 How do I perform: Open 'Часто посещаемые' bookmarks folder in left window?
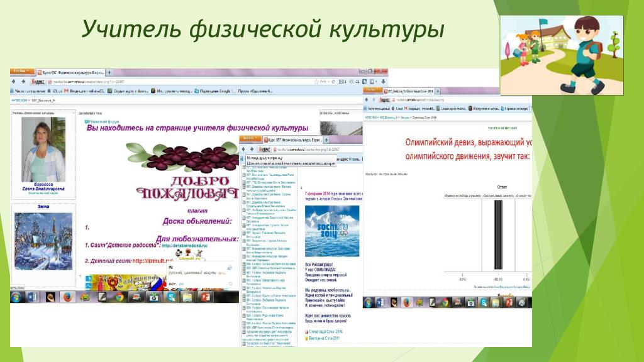click(28, 91)
